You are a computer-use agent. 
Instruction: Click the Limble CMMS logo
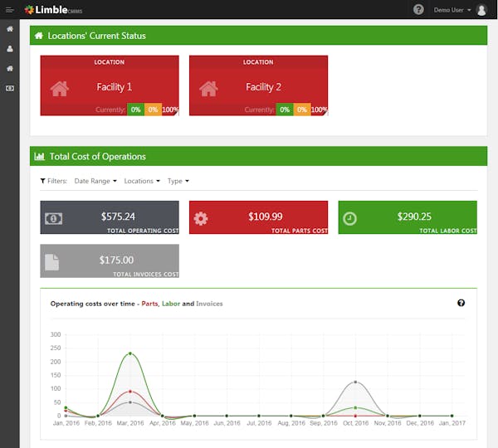click(x=53, y=10)
